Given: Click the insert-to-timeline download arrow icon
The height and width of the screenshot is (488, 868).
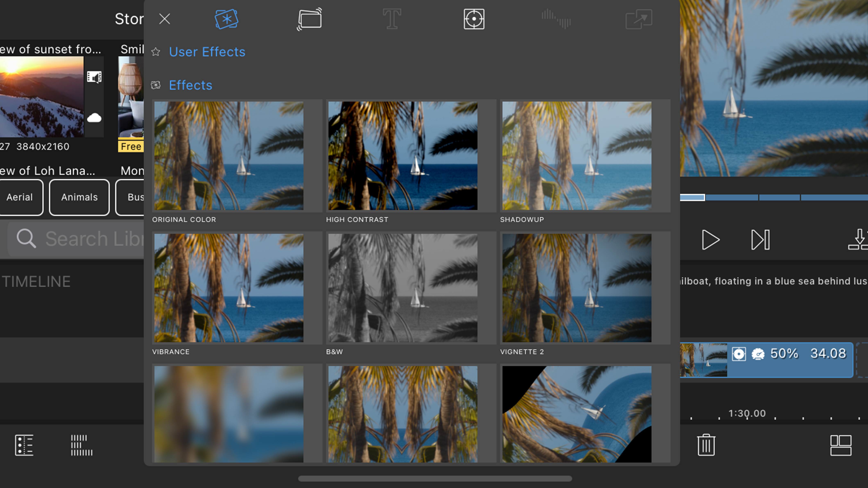Looking at the screenshot, I should (x=858, y=239).
